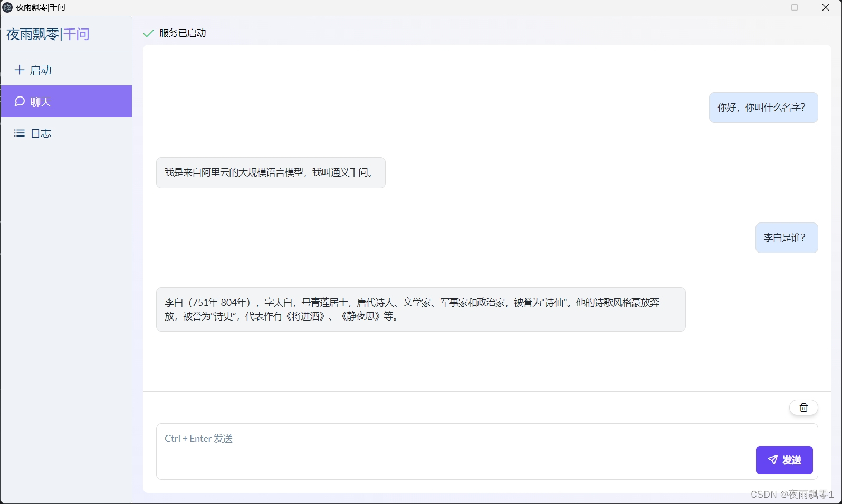Click the 夜雨飘零|千问 sidebar logo
842x504 pixels.
(48, 34)
